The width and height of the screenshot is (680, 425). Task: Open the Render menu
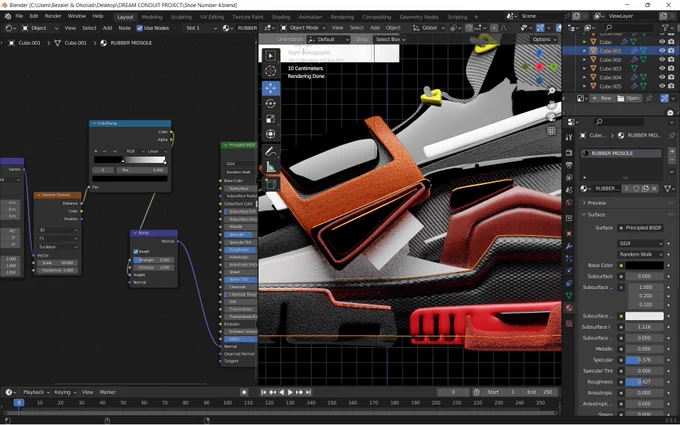click(x=53, y=16)
